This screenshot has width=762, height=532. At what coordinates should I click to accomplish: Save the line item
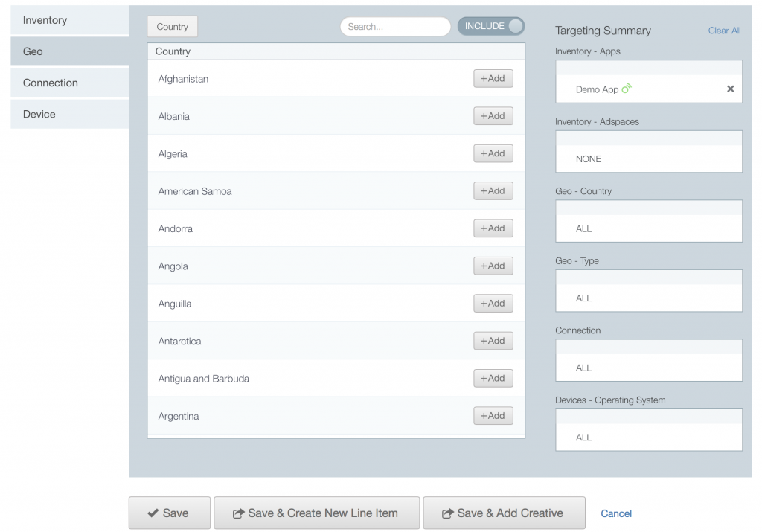[170, 513]
